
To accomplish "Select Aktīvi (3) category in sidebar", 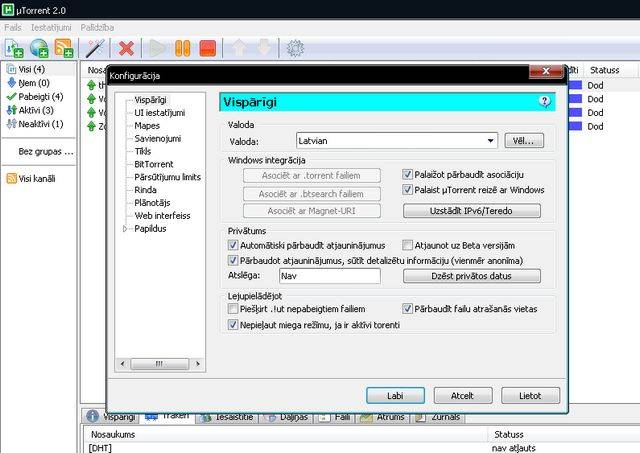I will (x=30, y=110).
